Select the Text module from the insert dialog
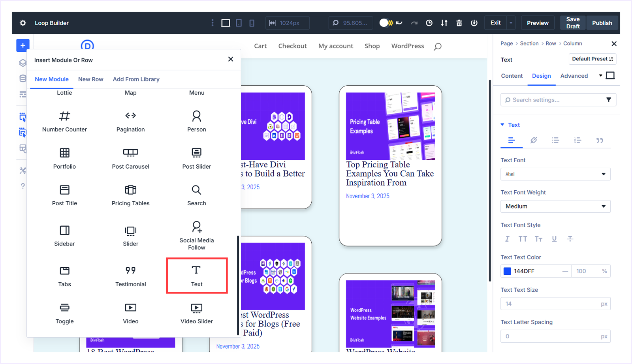 [x=196, y=276]
